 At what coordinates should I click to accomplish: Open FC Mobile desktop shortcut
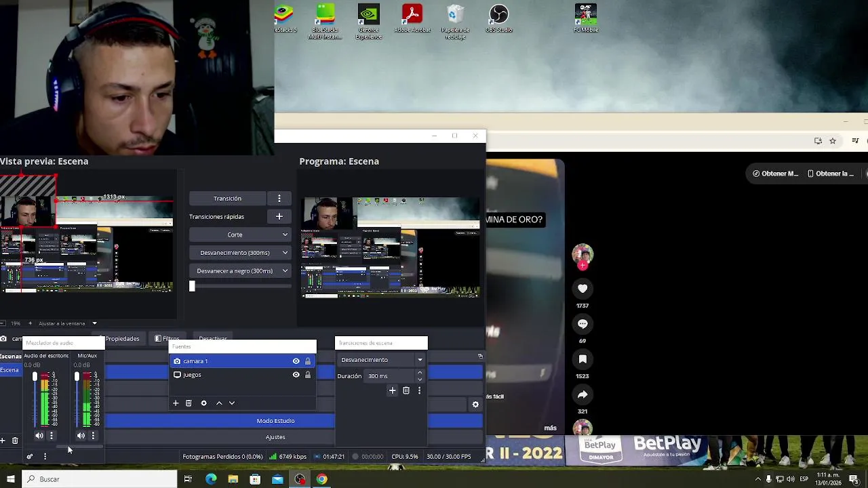pos(586,18)
